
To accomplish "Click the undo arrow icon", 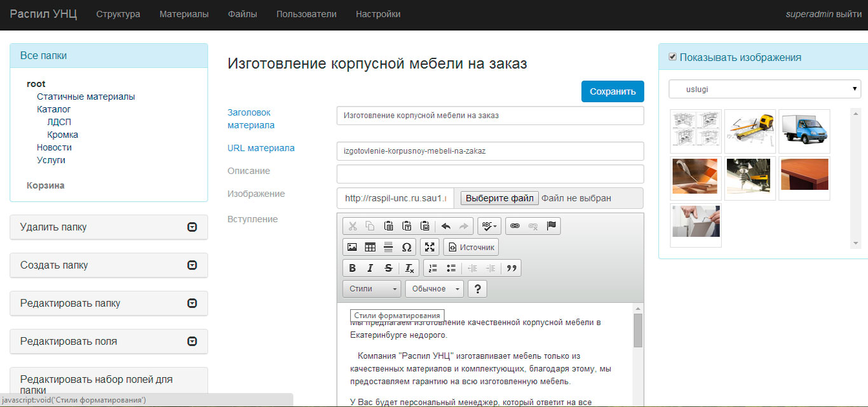I will click(446, 225).
